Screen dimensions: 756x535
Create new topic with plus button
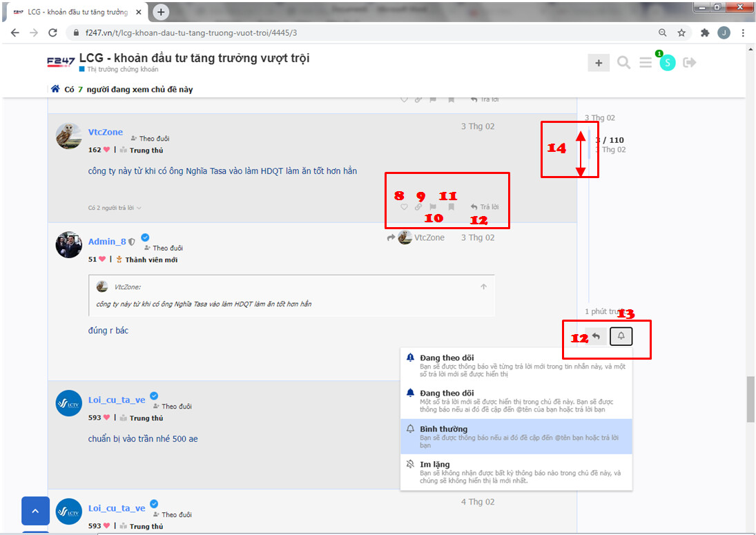(x=599, y=63)
